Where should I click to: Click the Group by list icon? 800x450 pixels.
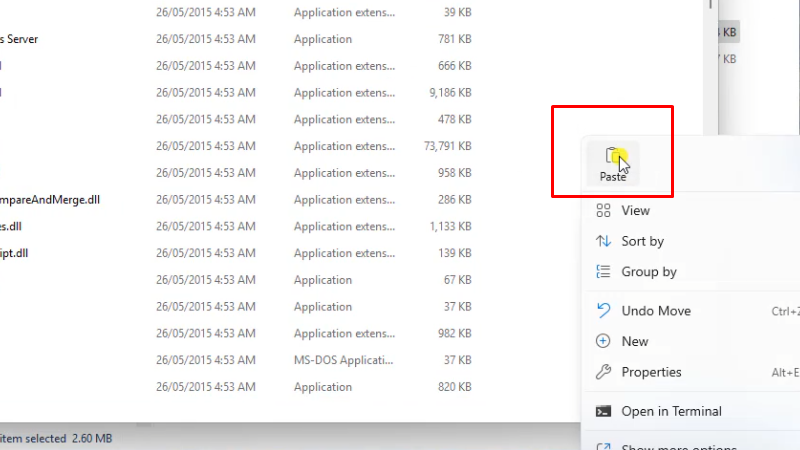pos(603,271)
